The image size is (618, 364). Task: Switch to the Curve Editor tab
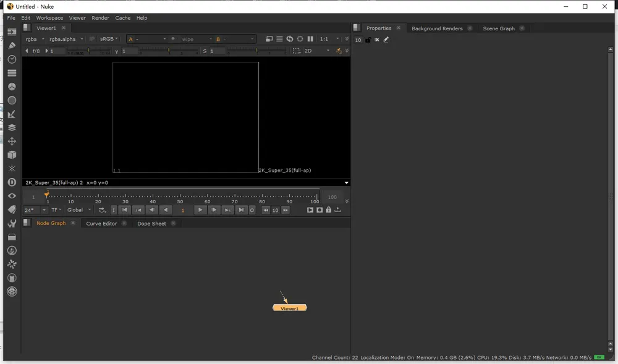click(101, 224)
